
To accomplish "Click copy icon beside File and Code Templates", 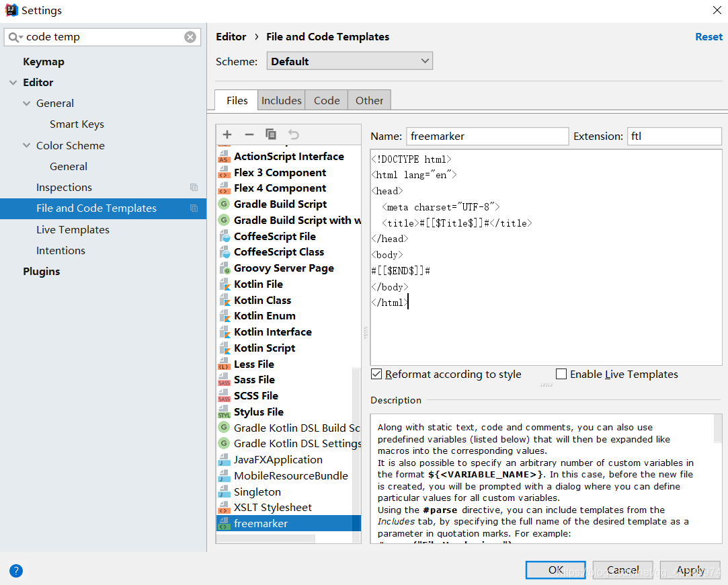I will click(194, 208).
